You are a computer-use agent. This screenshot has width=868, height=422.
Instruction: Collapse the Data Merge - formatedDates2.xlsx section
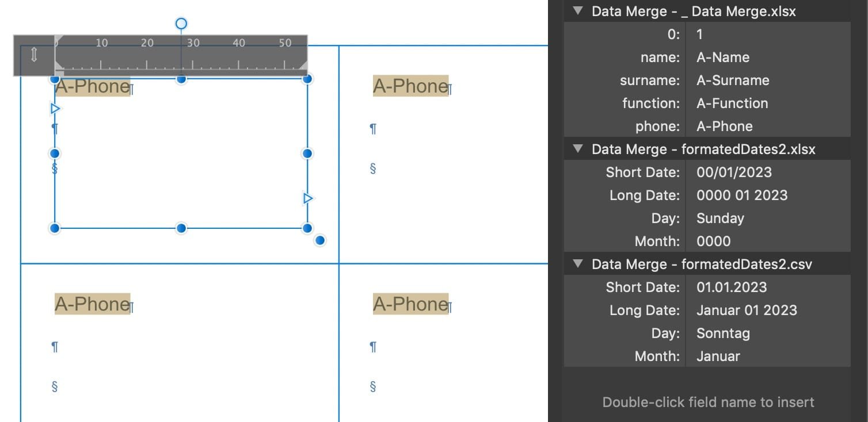(x=578, y=149)
